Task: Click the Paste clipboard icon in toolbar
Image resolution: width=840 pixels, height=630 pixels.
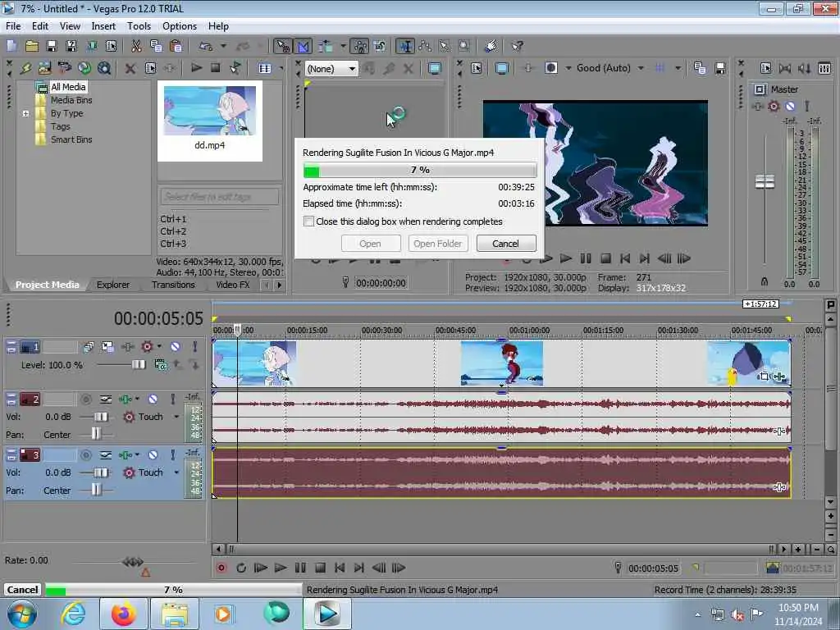Action: pos(176,46)
